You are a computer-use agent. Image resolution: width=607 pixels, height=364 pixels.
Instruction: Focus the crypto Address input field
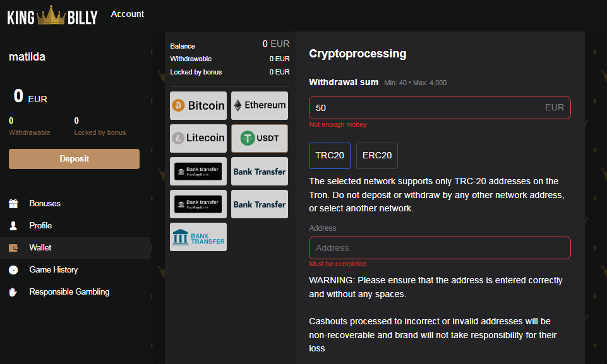439,248
